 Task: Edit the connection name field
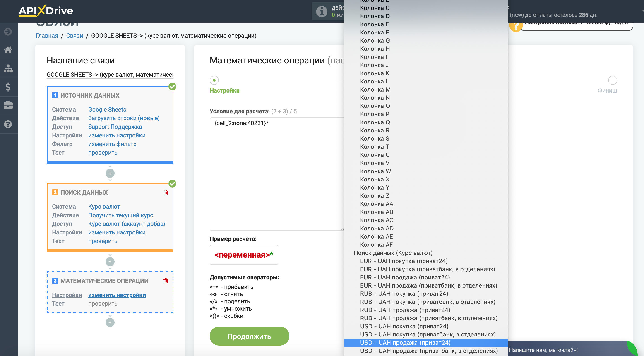[110, 75]
